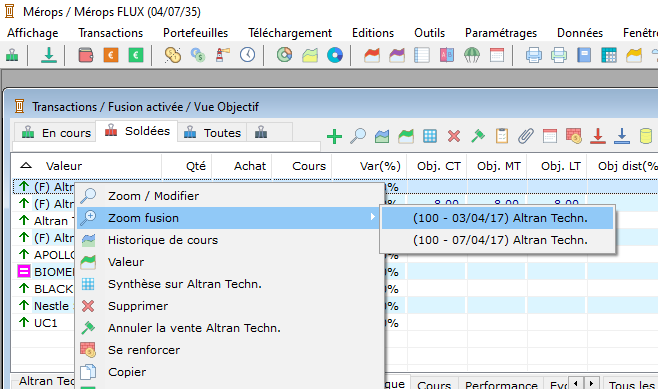Click the green euro square icon

(136, 55)
